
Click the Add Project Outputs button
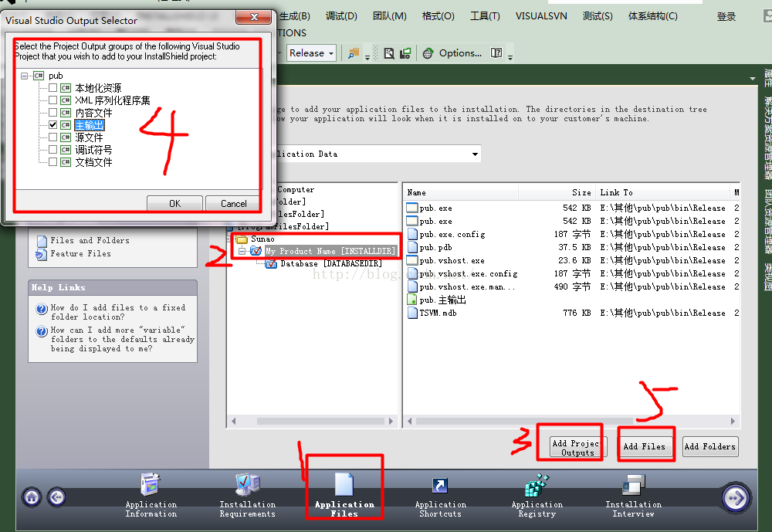click(x=577, y=448)
